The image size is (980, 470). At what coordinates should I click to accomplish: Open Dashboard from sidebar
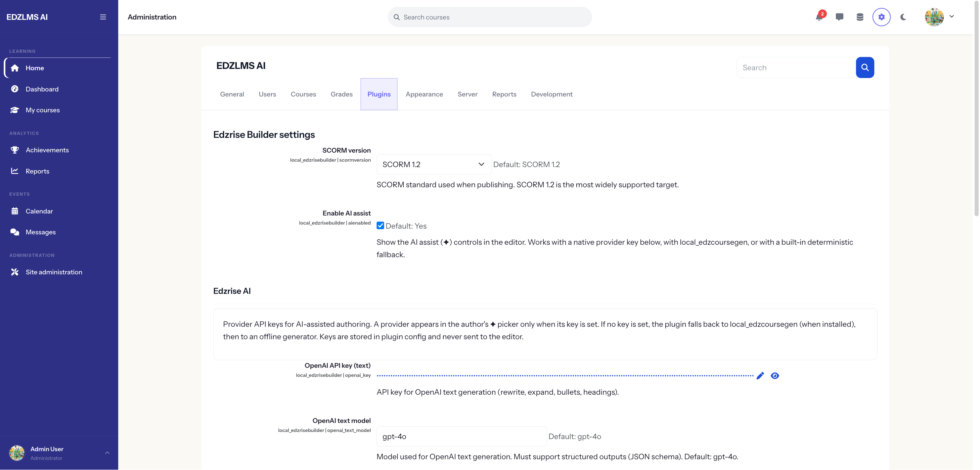(x=57, y=89)
